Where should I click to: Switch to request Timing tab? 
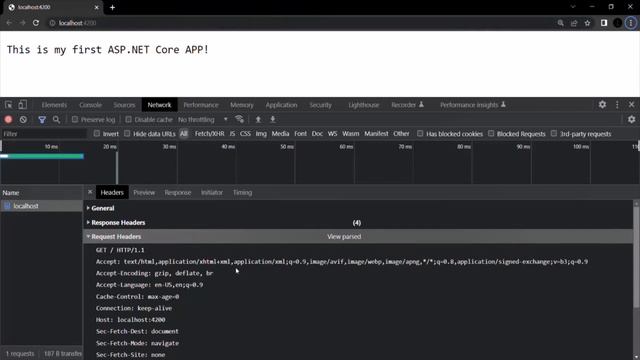[242, 192]
